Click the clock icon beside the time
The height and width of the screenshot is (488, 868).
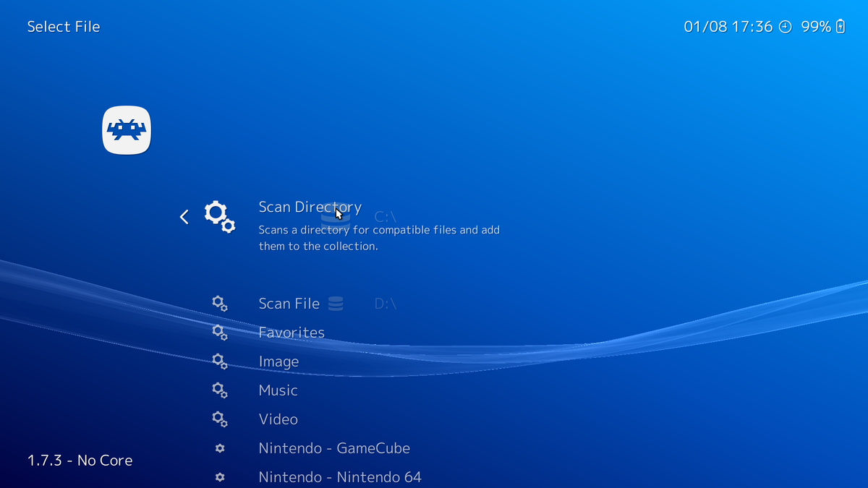[x=786, y=27]
